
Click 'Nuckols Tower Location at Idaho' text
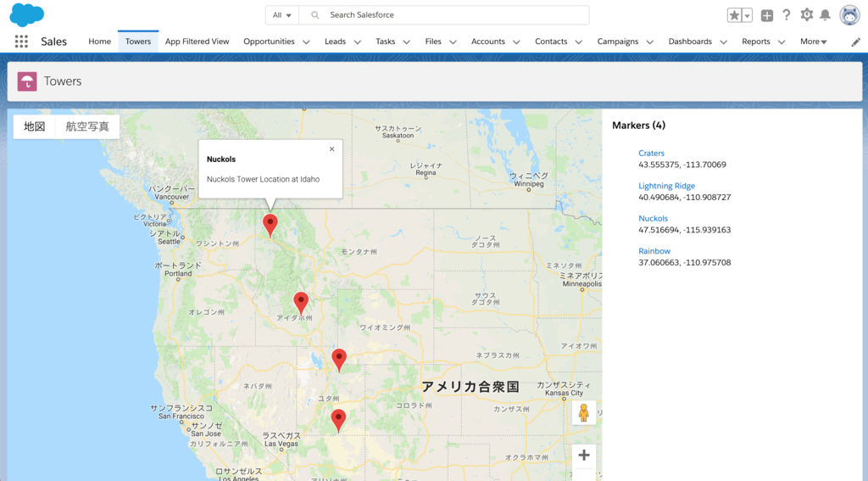[263, 180]
